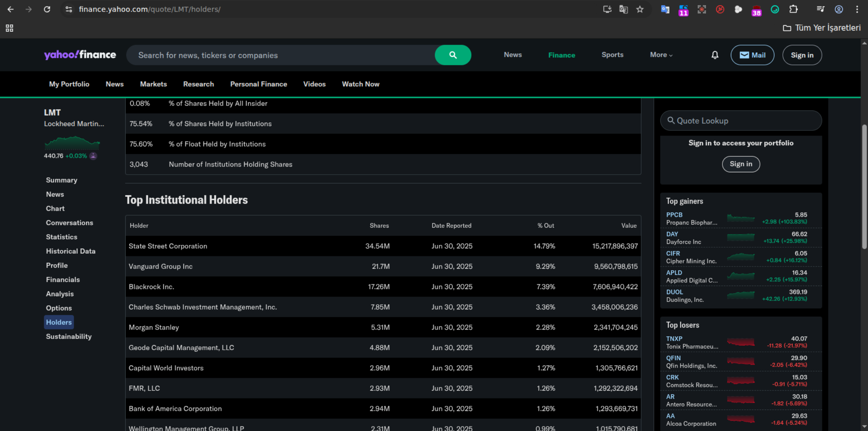This screenshot has width=868, height=431.
Task: Open the apps grid shortcut icon
Action: coord(10,28)
